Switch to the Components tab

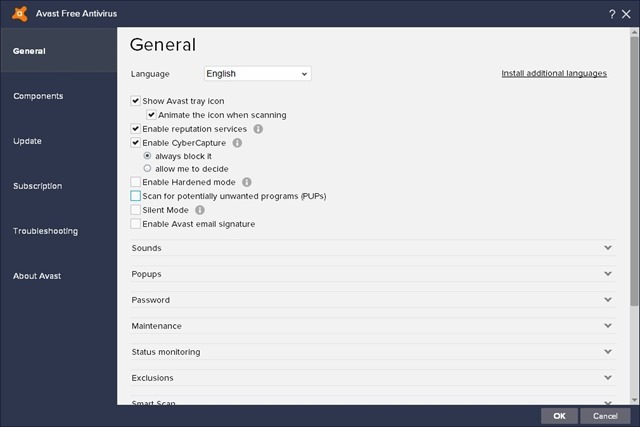tap(38, 96)
